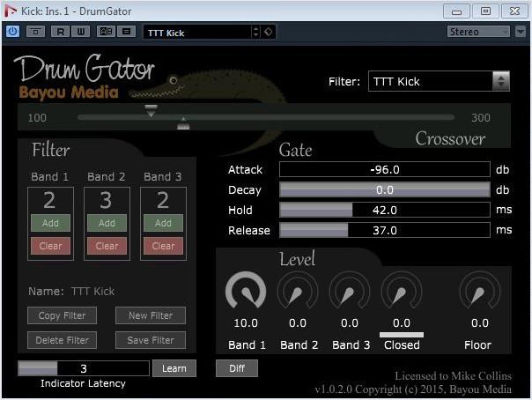
Task: Click the preset management diamond icon
Action: pyautogui.click(x=269, y=32)
